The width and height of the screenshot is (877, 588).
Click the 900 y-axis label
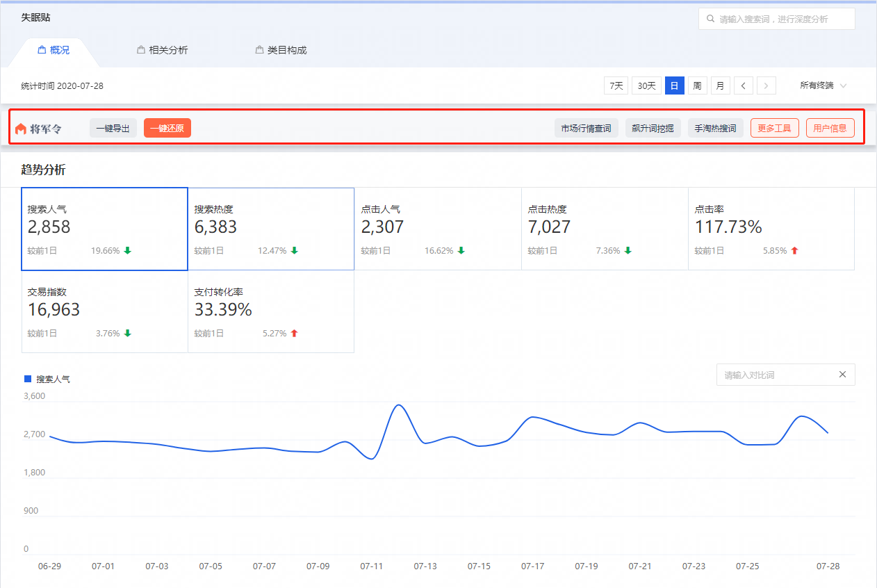31,511
